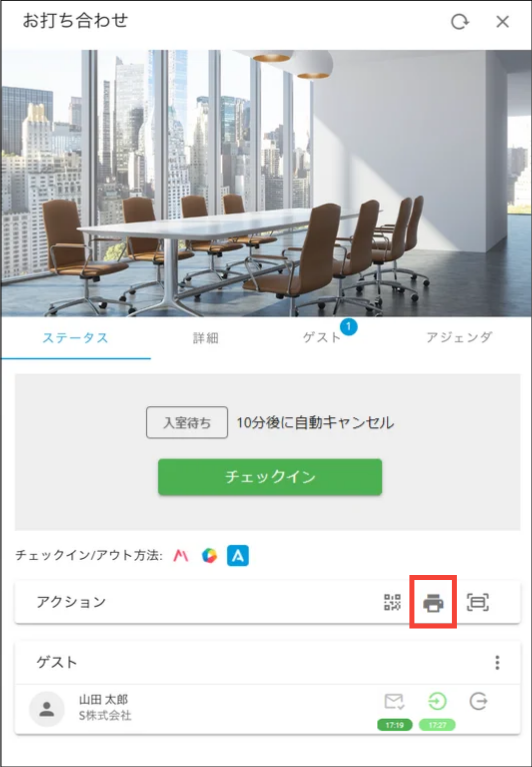Click the printer icon in アクション row
Viewport: 532px width, 767px height.
click(433, 602)
